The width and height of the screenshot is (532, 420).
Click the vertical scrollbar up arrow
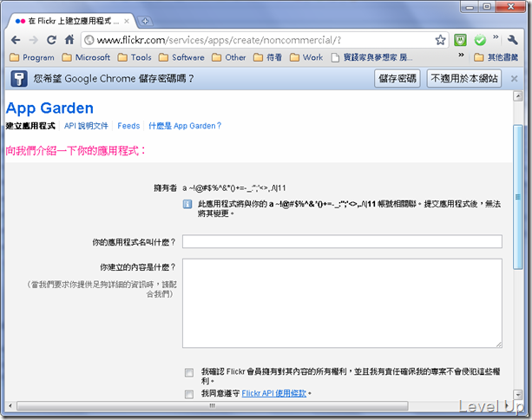[518, 96]
